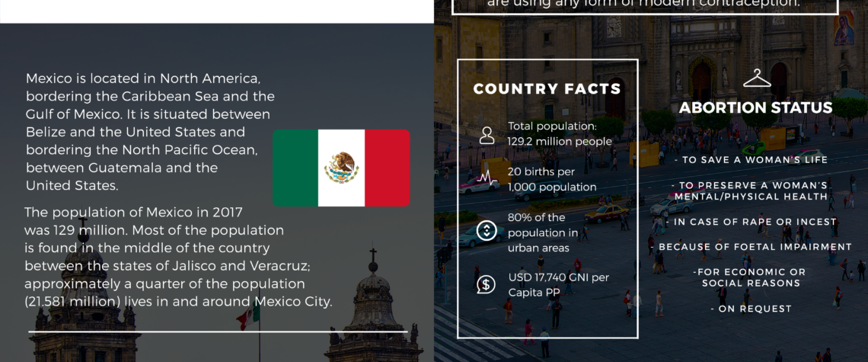Click the dollar speech bubble GNI icon
Viewport: 868px width, 362px height.
coord(486,284)
